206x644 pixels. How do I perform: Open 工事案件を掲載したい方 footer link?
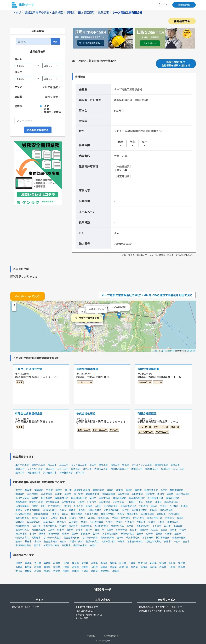coord(87,607)
